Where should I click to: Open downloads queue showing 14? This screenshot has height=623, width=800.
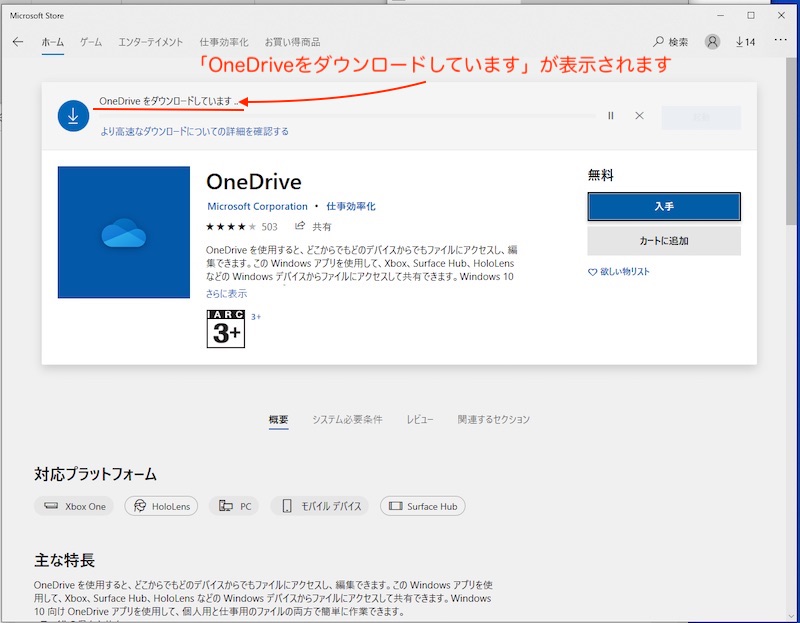click(x=745, y=42)
